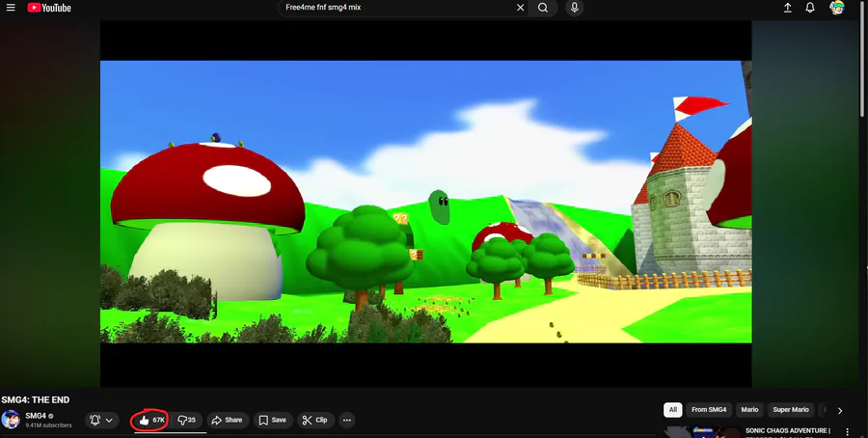The height and width of the screenshot is (438, 868).
Task: Select the 'Super Mario' filter chip
Action: click(791, 410)
